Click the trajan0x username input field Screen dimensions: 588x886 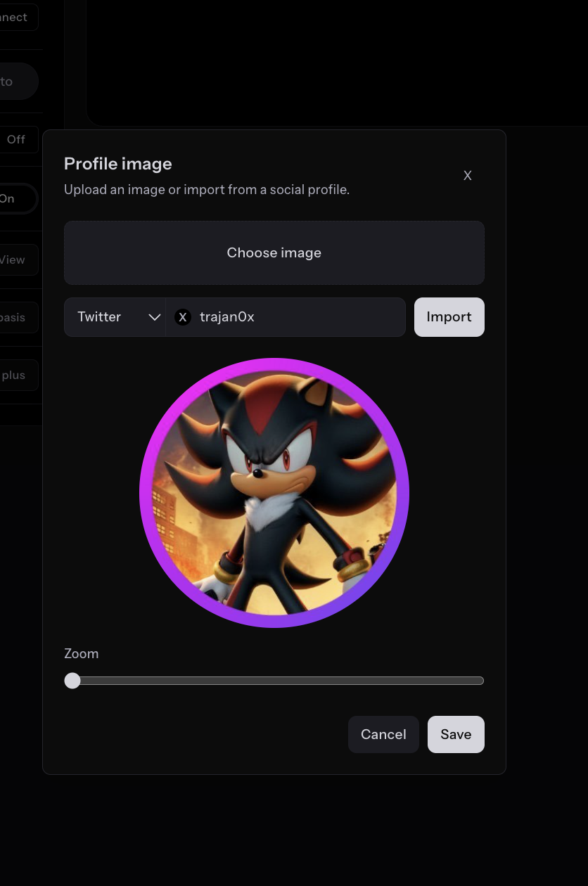[286, 317]
